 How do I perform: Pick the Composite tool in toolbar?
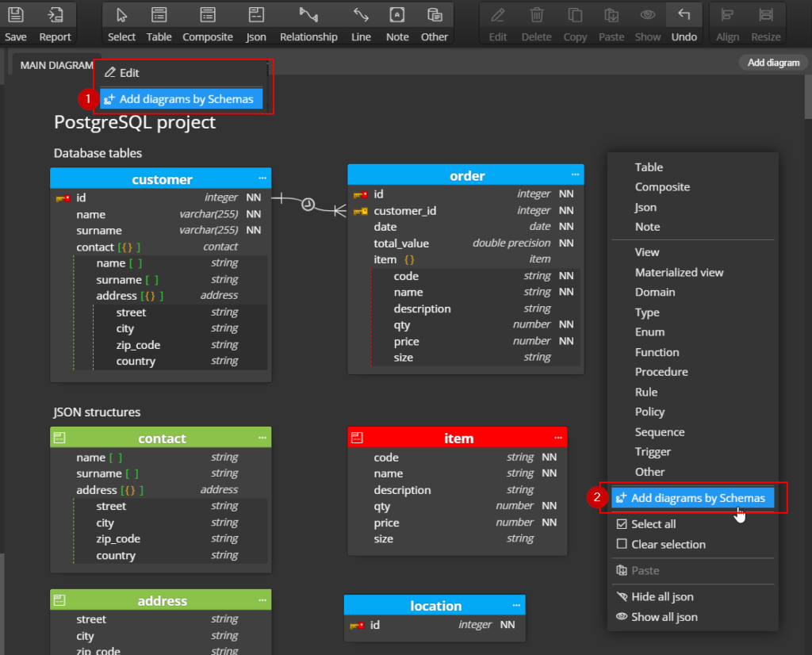pos(208,24)
